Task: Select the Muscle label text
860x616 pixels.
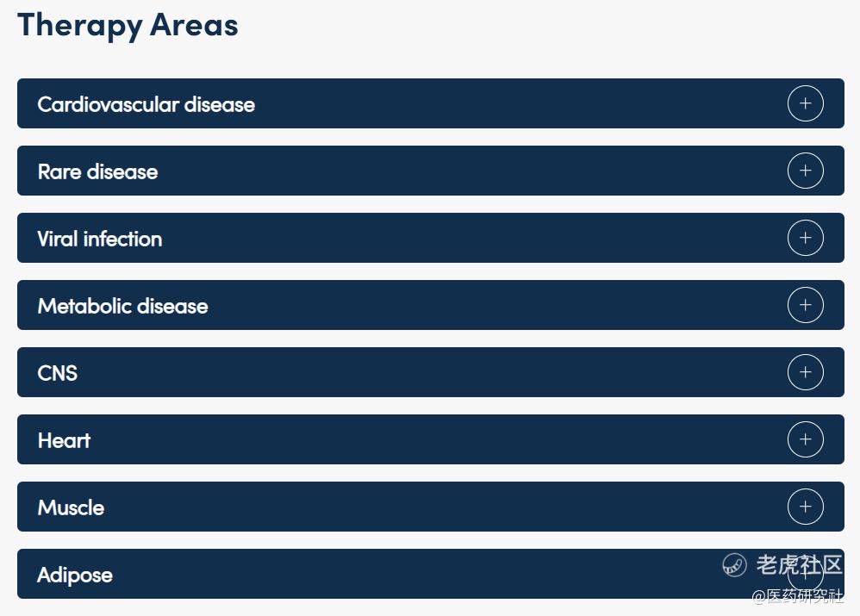Action: [71, 507]
